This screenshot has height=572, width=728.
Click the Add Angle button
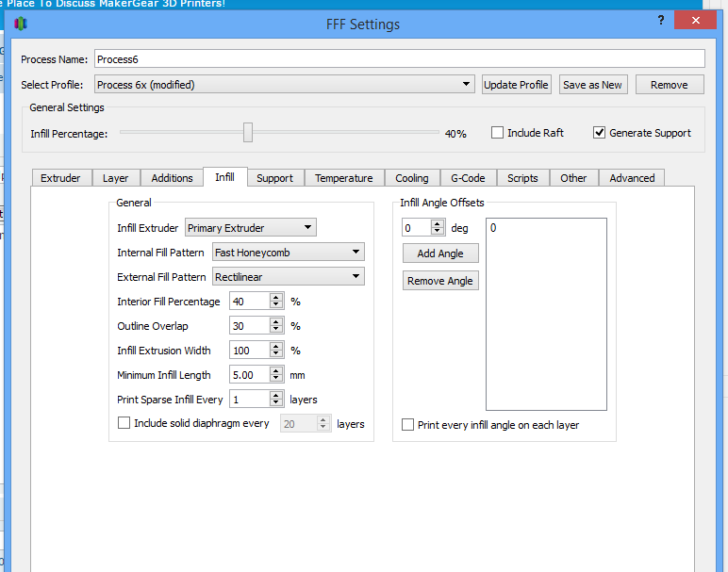click(440, 254)
